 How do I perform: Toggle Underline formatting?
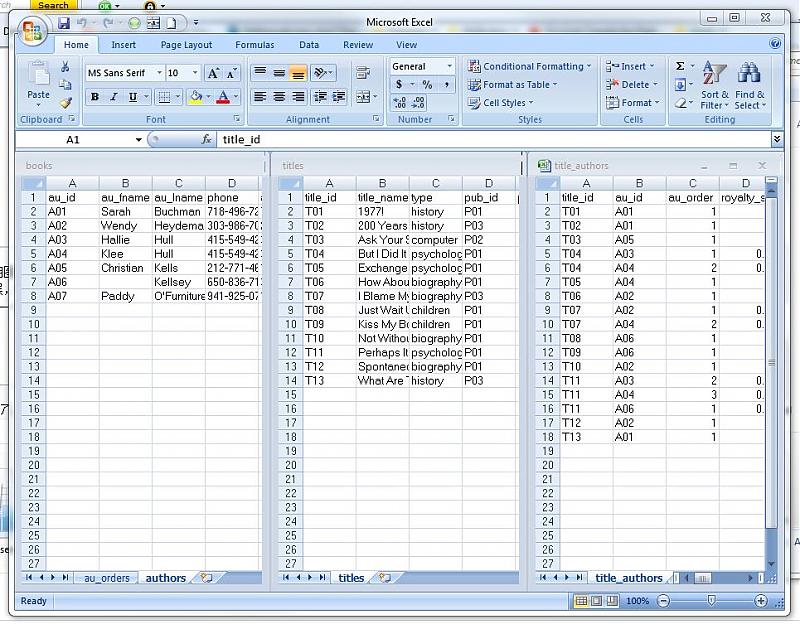pyautogui.click(x=132, y=97)
